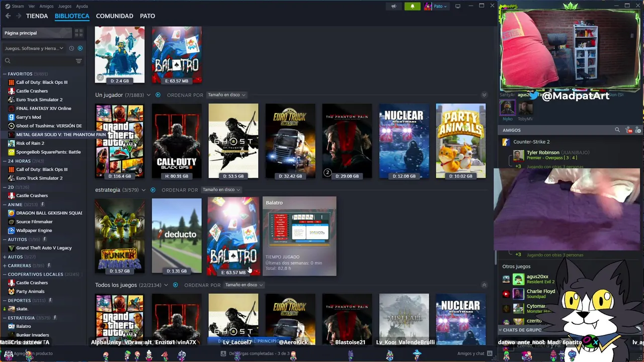Click agus20xx avatar in Otros juegos
Viewport: 644px width, 362px height.
(518, 280)
